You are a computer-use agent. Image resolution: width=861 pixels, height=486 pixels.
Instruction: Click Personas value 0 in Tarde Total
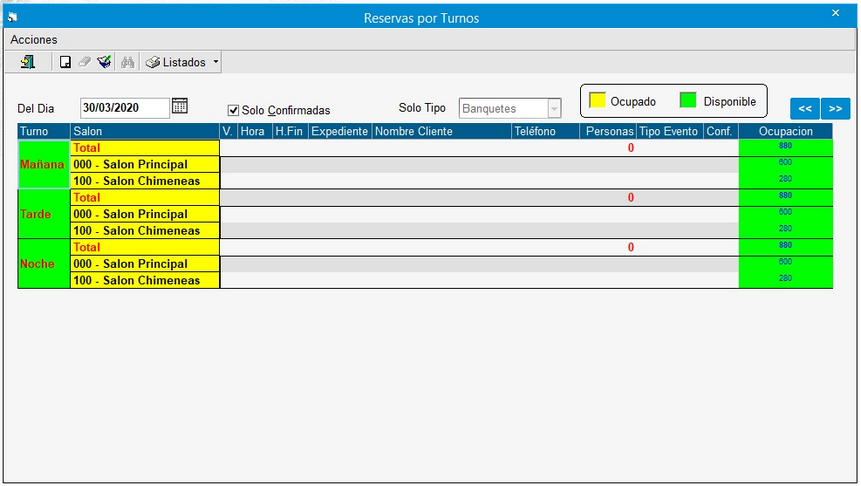coord(630,198)
